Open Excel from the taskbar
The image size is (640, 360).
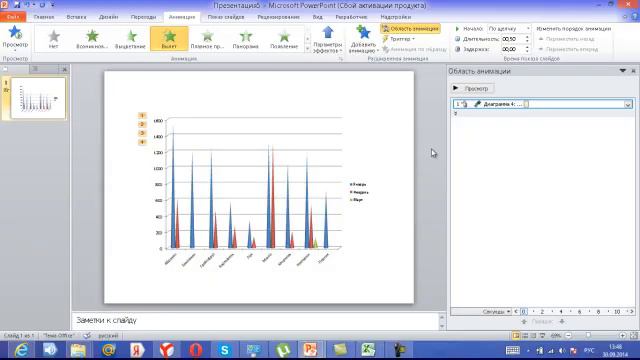point(368,350)
